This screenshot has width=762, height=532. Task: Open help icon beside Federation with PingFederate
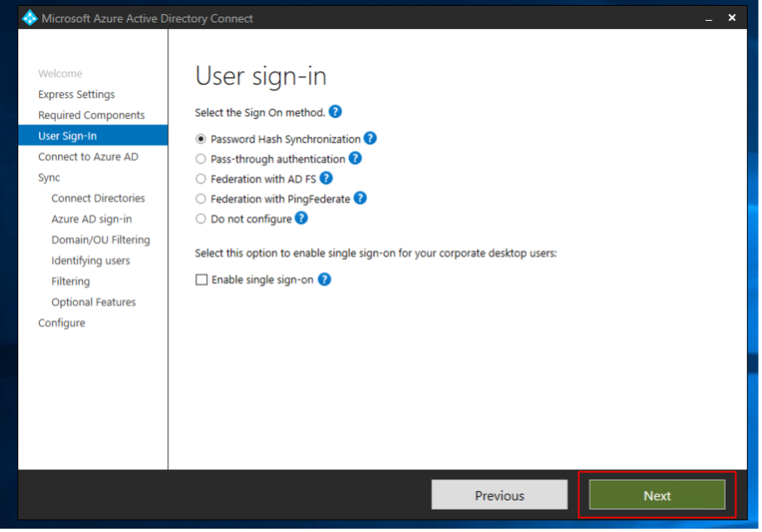(361, 199)
